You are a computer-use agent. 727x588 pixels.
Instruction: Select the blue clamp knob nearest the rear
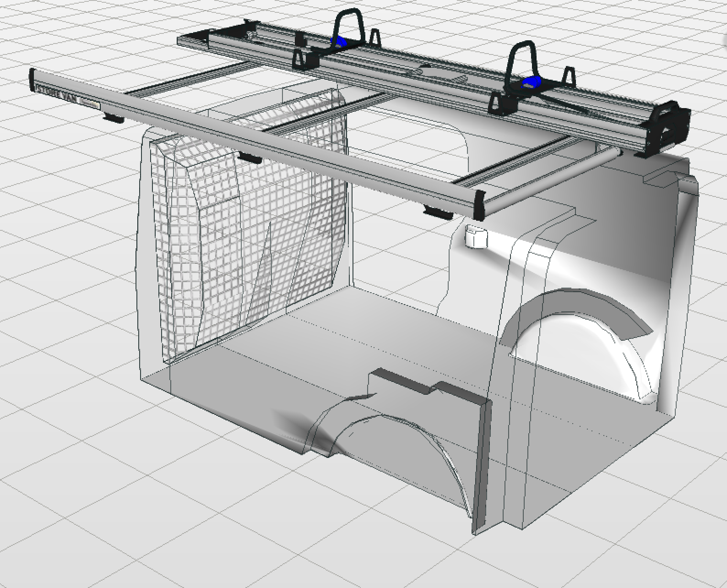tap(532, 82)
